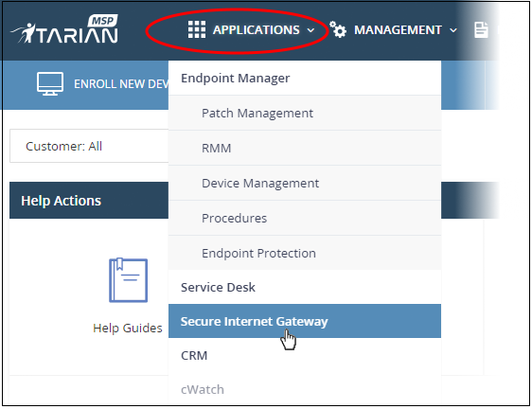Click the Enroll New Device monitor icon
532x409 pixels.
50,84
